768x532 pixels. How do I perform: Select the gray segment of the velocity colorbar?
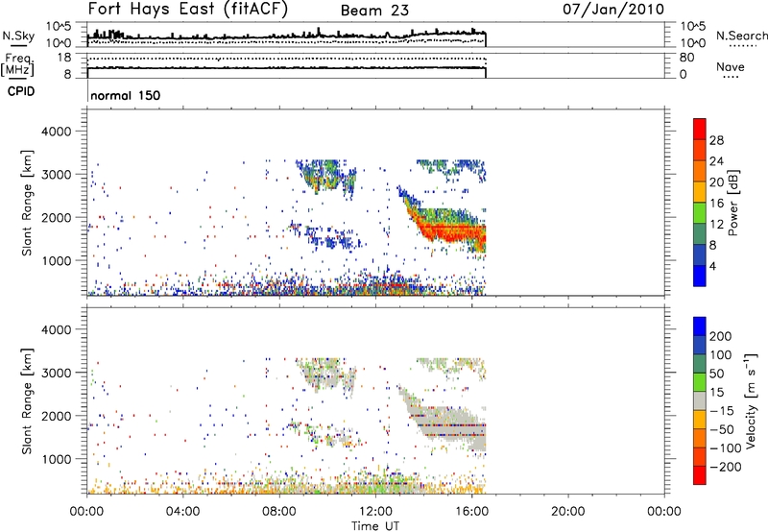pos(700,400)
